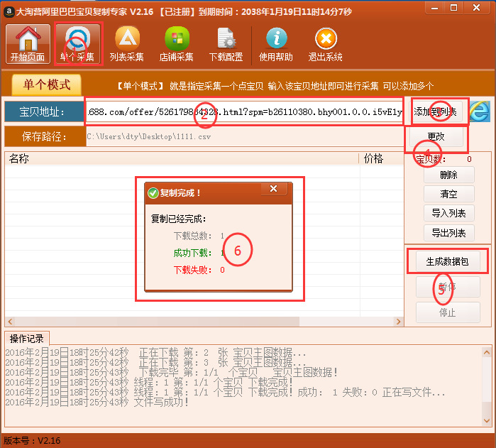Click the 版本号：V2.16 status text

click(32, 440)
